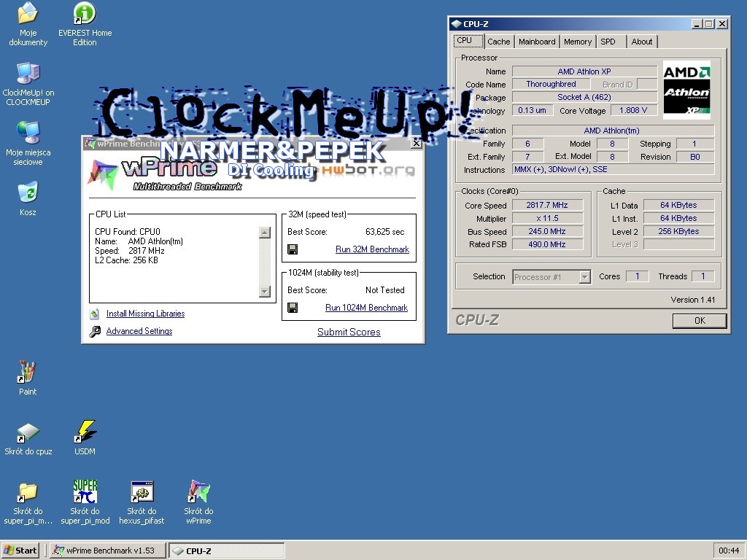
Task: Click Version 1.41 text in CPU-Z
Action: [693, 300]
